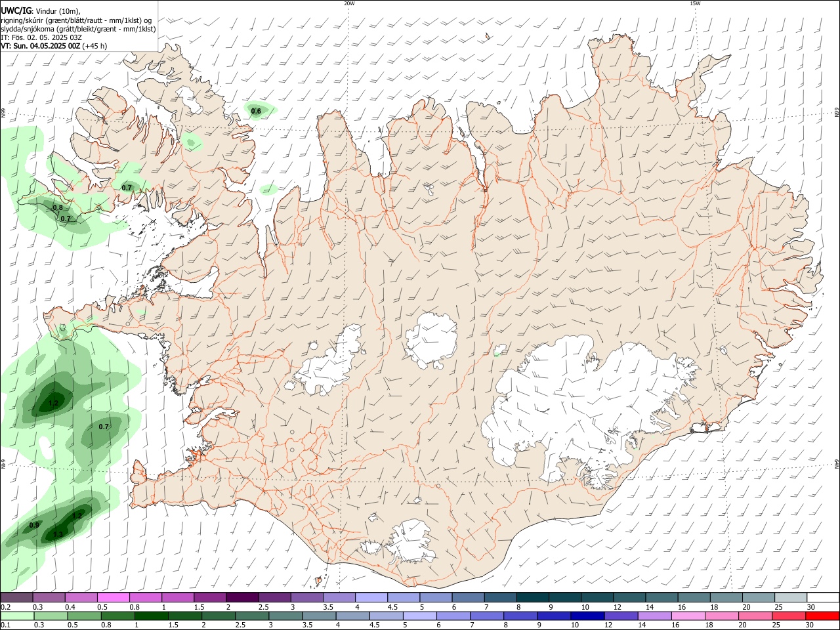Select the bright red 30 swatch in lower legend
The width and height of the screenshot is (840, 630).
822,616
